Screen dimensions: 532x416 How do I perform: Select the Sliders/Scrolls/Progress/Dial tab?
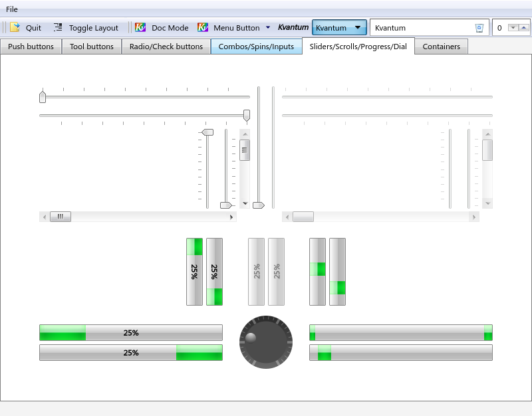tap(358, 46)
